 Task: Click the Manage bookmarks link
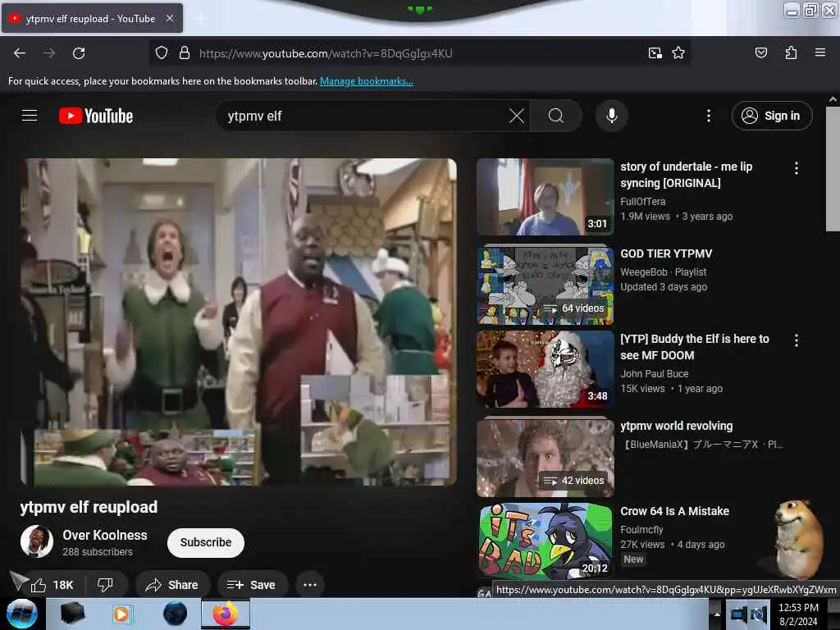[x=367, y=81]
